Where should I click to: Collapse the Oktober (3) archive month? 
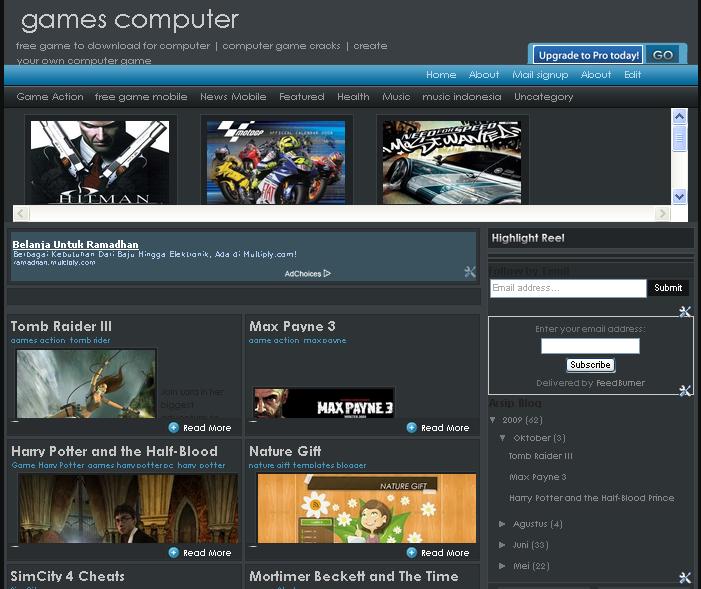502,438
